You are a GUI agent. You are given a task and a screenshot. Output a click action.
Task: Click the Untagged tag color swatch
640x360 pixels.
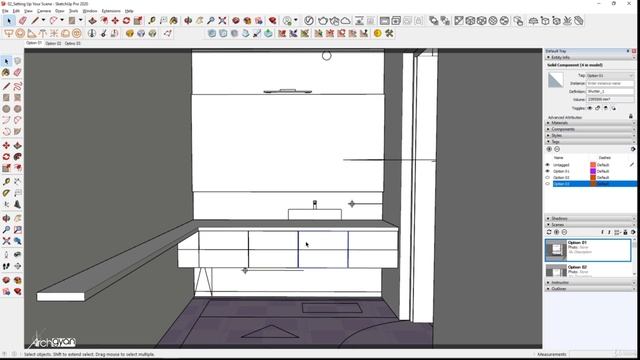point(593,165)
